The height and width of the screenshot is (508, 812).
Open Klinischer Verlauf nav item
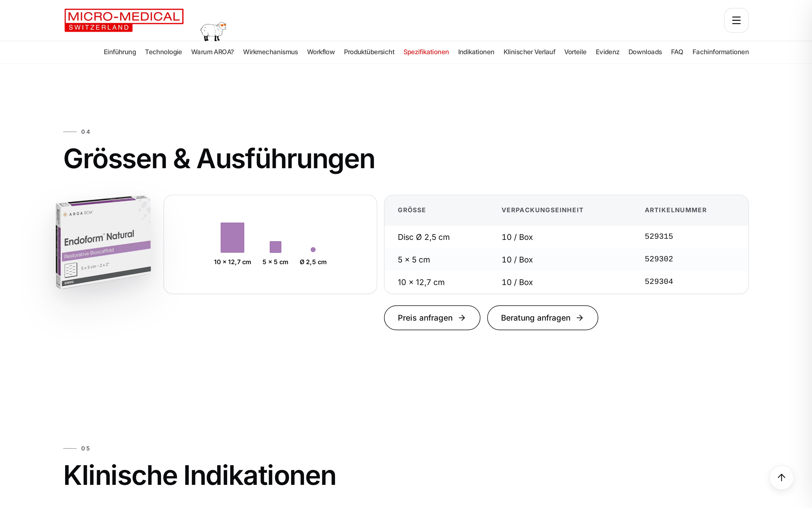coord(529,52)
